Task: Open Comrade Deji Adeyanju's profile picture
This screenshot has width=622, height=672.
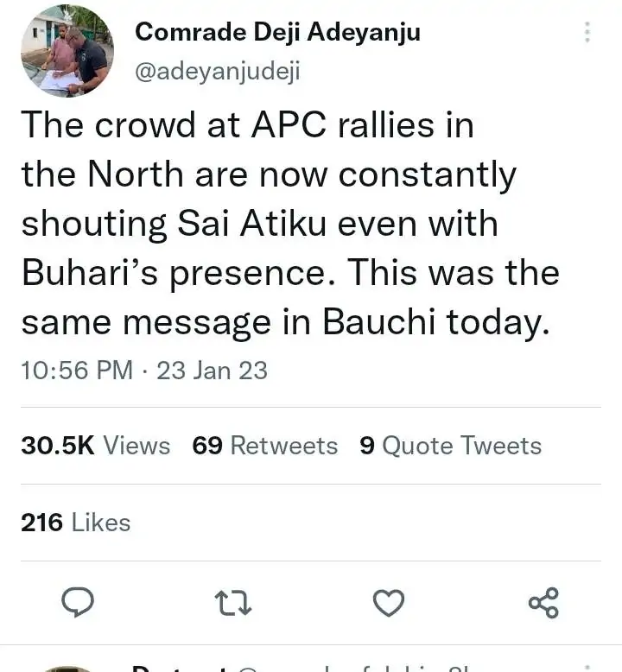Action: 67,50
